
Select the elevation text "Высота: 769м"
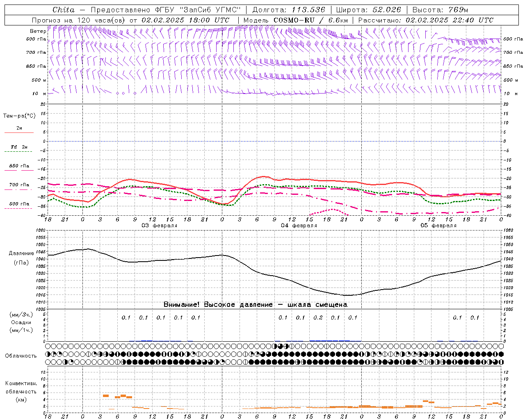[x=440, y=10]
